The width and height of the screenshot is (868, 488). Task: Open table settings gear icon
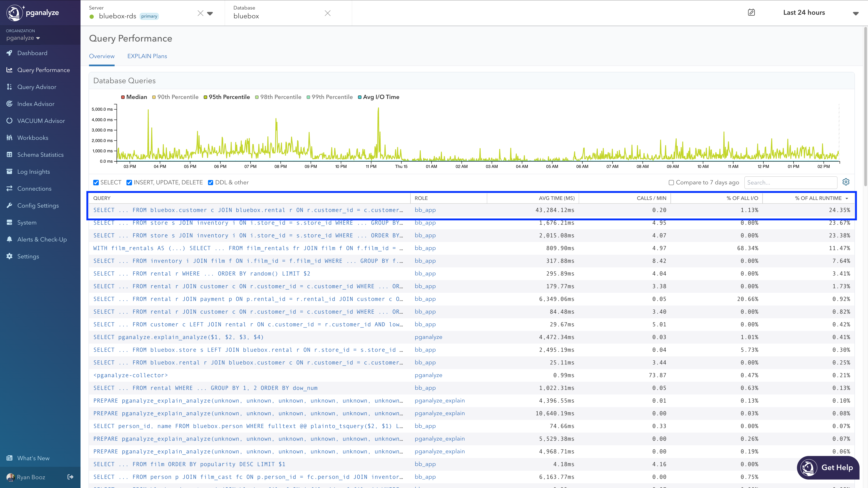(846, 182)
